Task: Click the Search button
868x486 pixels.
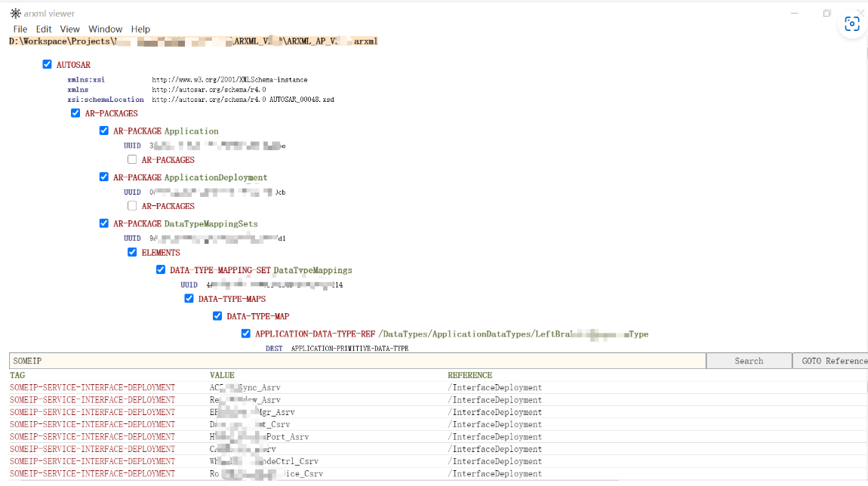Action: 748,361
